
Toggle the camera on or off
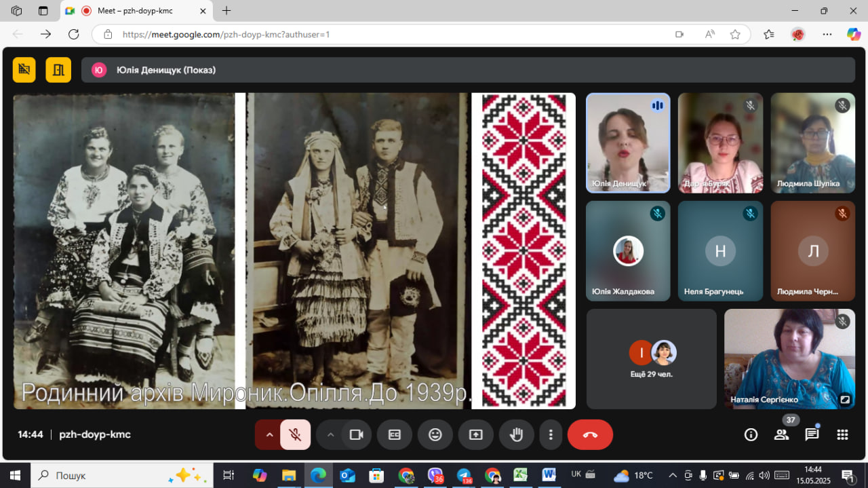[356, 435]
